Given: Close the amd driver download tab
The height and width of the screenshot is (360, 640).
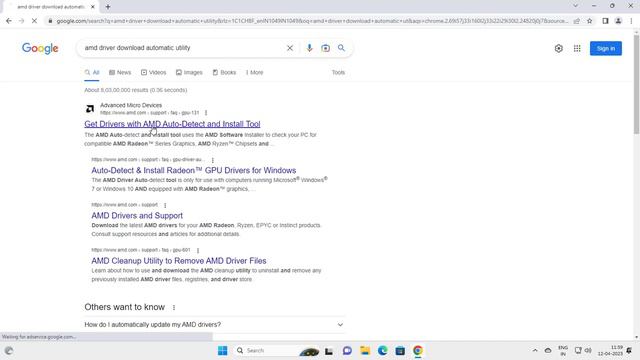Looking at the screenshot, I should pyautogui.click(x=93, y=7).
